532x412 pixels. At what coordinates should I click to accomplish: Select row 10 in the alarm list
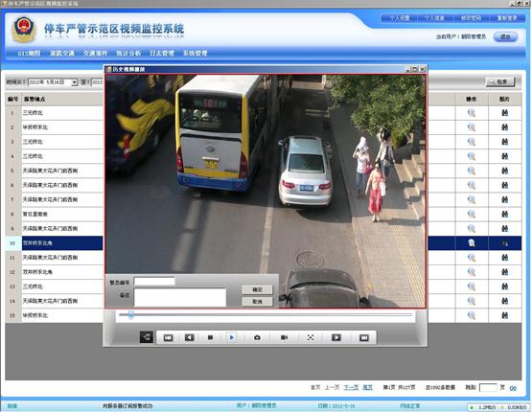coord(263,243)
